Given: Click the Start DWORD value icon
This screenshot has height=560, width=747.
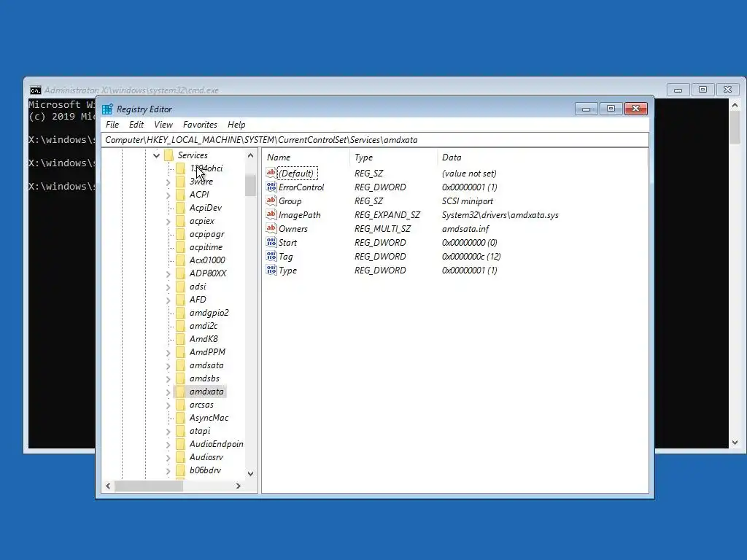Looking at the screenshot, I should pyautogui.click(x=271, y=242).
